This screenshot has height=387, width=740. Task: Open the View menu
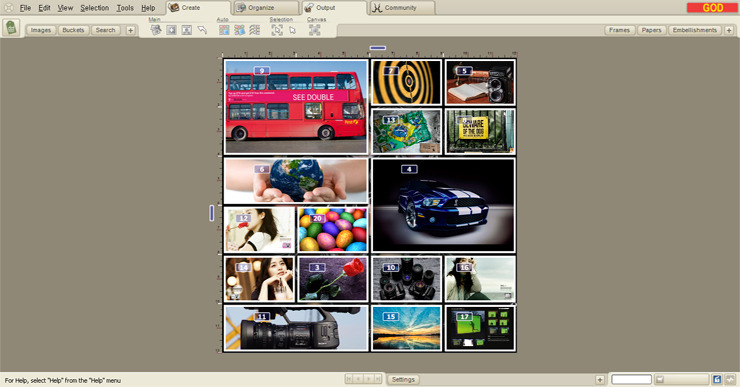tap(66, 8)
